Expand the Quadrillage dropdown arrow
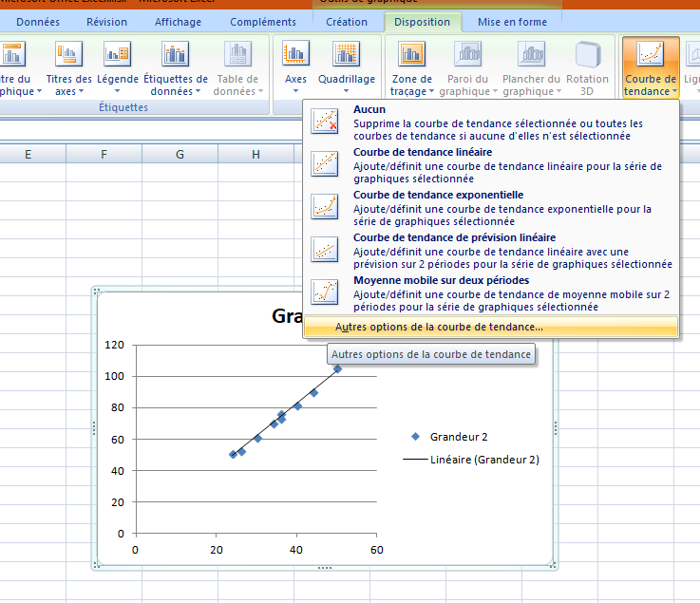 pos(347,91)
